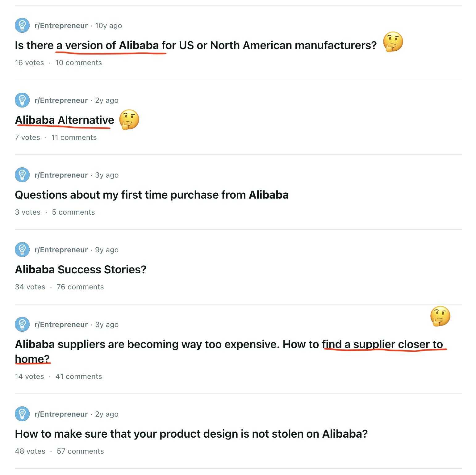Click the subreddit avatar beside the Alibaba Alternative post

point(22,100)
